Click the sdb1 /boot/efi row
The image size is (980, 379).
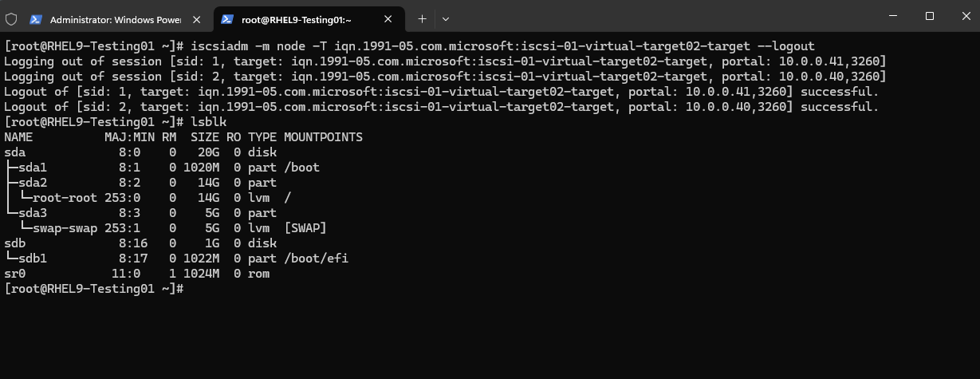176,259
